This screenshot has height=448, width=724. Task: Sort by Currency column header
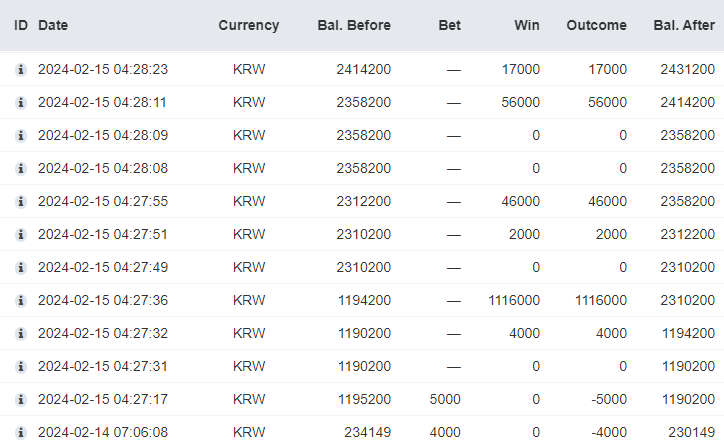(x=249, y=25)
